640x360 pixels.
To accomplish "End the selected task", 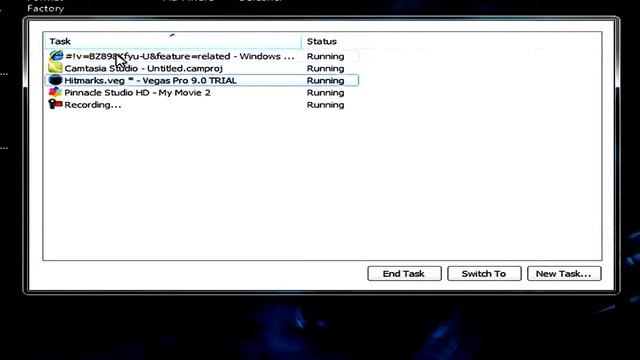I will pyautogui.click(x=404, y=273).
